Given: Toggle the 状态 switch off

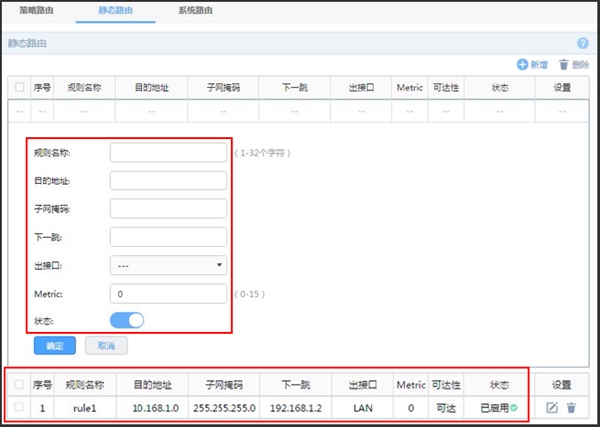Looking at the screenshot, I should (127, 321).
